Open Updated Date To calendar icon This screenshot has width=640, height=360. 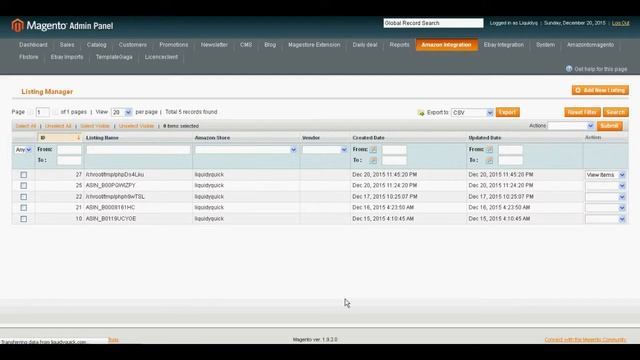[x=489, y=160]
